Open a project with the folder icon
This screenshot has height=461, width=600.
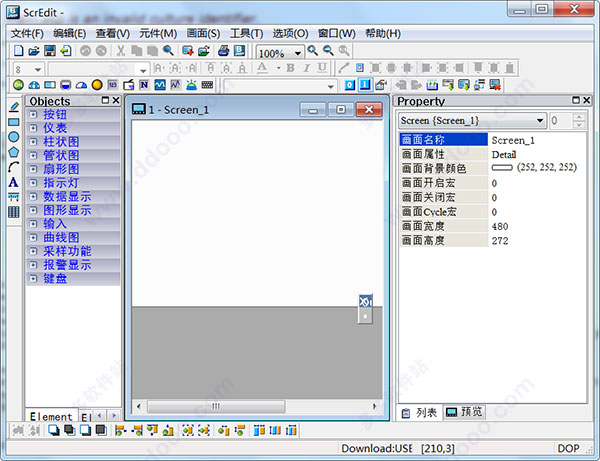[34, 50]
